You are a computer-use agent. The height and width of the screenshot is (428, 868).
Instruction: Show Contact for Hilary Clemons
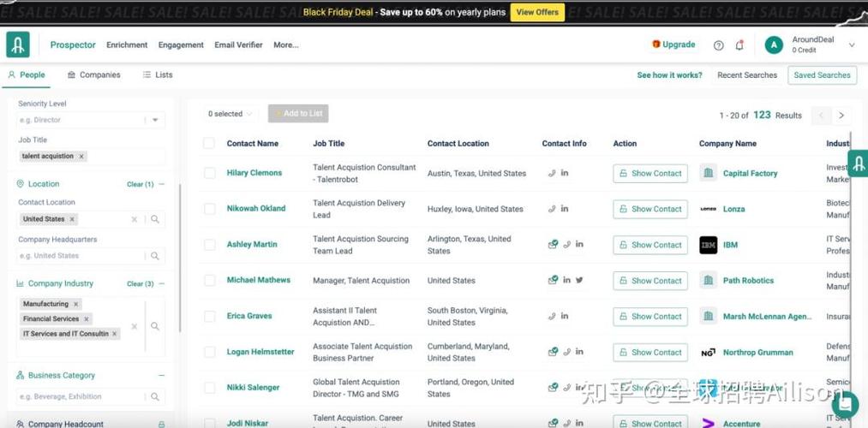650,173
